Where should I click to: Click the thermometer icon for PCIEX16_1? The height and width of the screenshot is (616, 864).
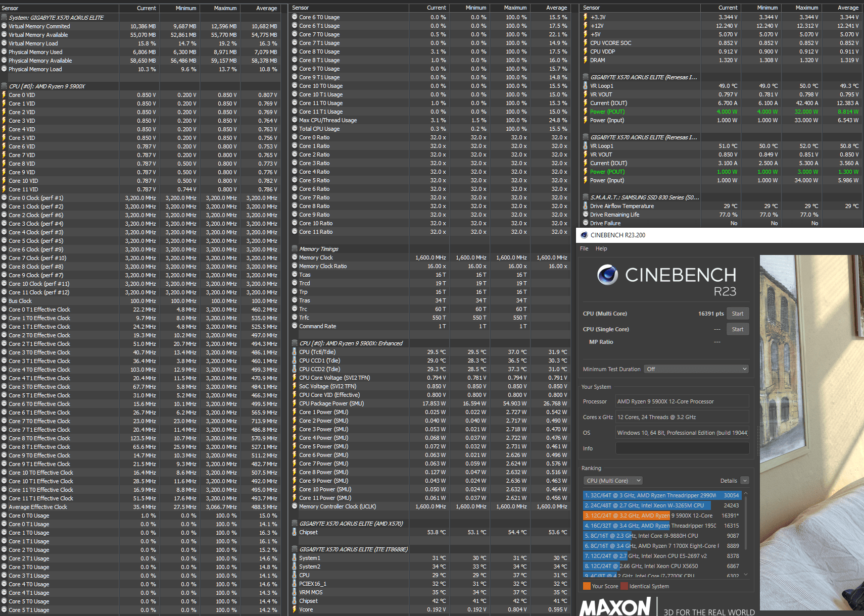(295, 584)
